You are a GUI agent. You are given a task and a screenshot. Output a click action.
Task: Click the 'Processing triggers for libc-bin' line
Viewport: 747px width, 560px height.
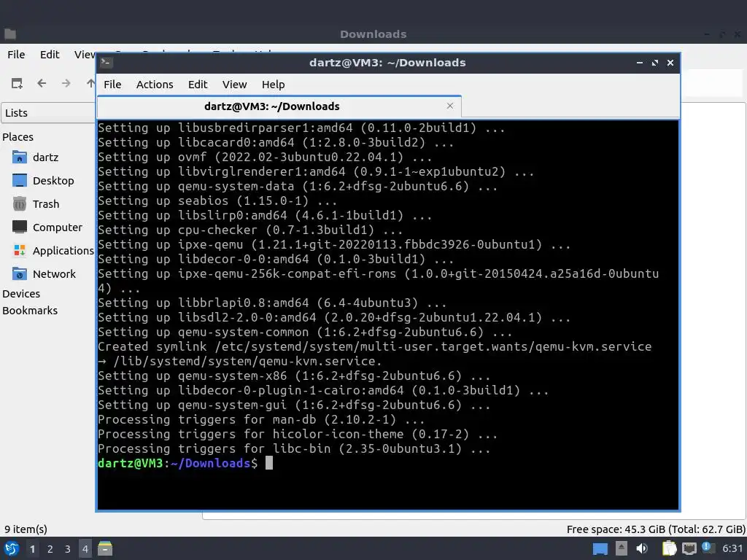coord(294,448)
